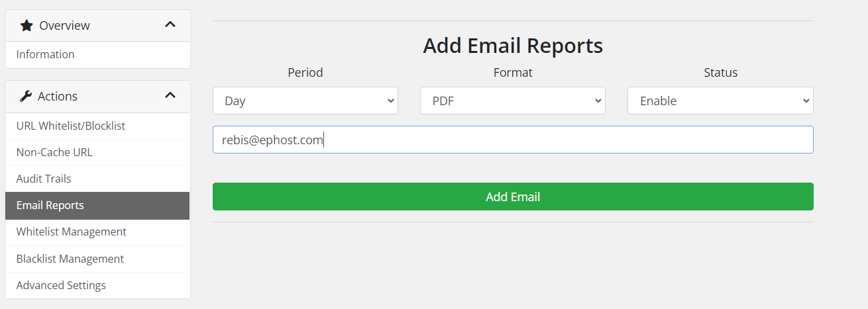This screenshot has width=868, height=309.
Task: Open the Status dropdown showing Enable
Action: (x=720, y=101)
